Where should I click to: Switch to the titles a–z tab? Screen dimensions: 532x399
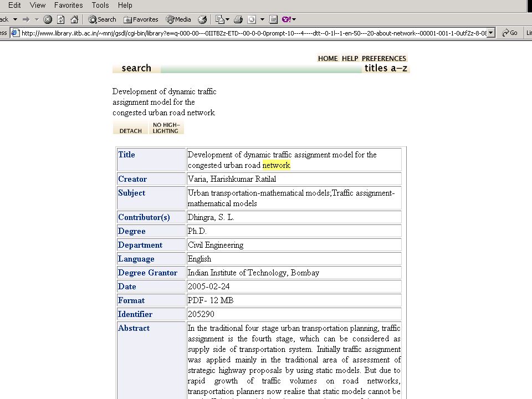386,68
